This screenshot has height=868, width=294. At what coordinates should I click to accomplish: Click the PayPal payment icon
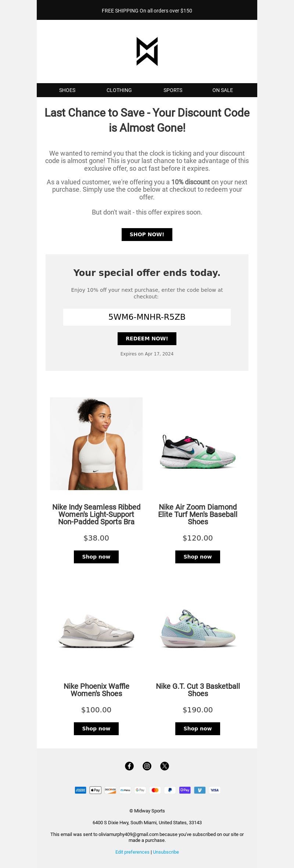[170, 790]
